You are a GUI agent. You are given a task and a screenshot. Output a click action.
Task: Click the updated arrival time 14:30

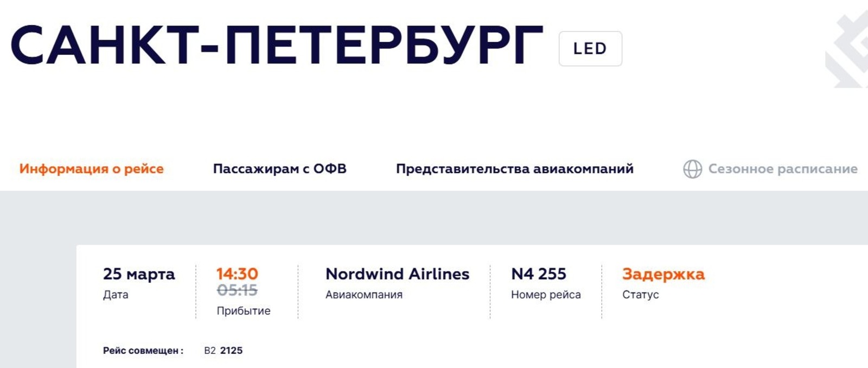click(x=237, y=274)
